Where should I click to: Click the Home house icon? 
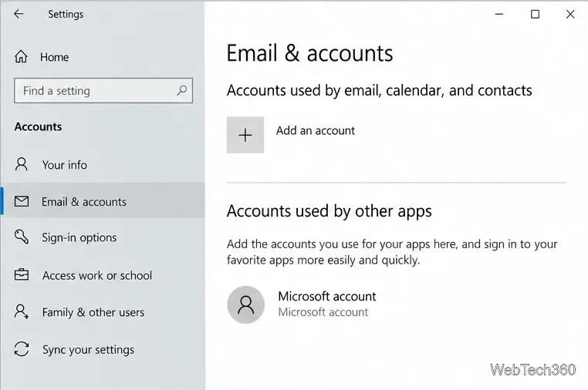tap(21, 57)
